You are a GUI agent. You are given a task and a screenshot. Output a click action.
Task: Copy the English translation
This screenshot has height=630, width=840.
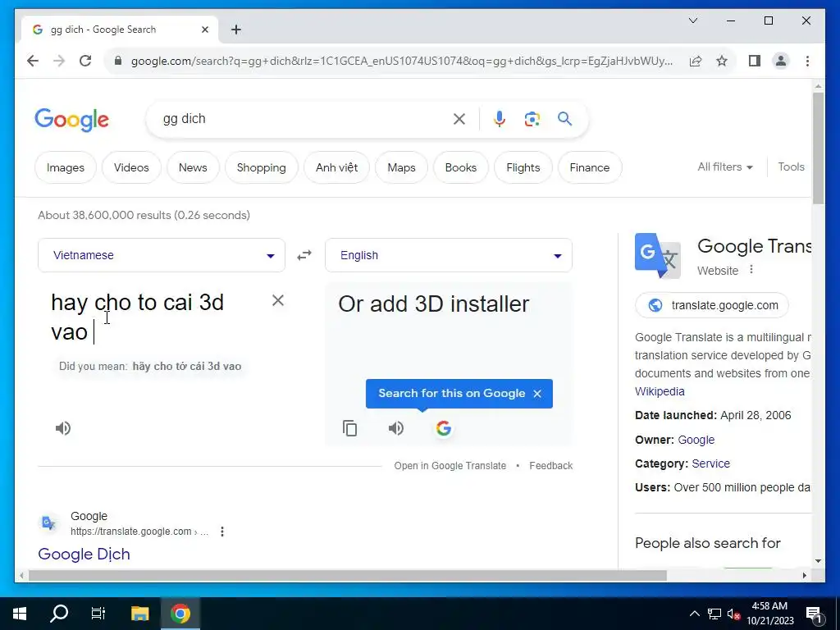(349, 428)
